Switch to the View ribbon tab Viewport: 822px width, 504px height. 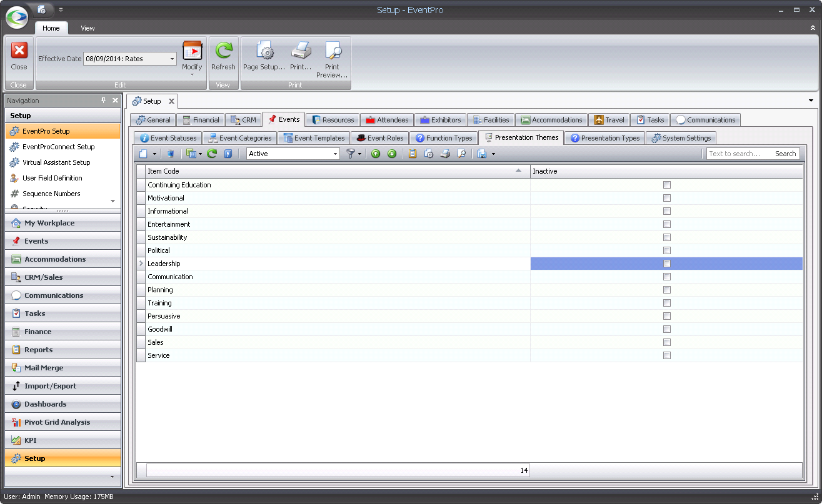[88, 28]
